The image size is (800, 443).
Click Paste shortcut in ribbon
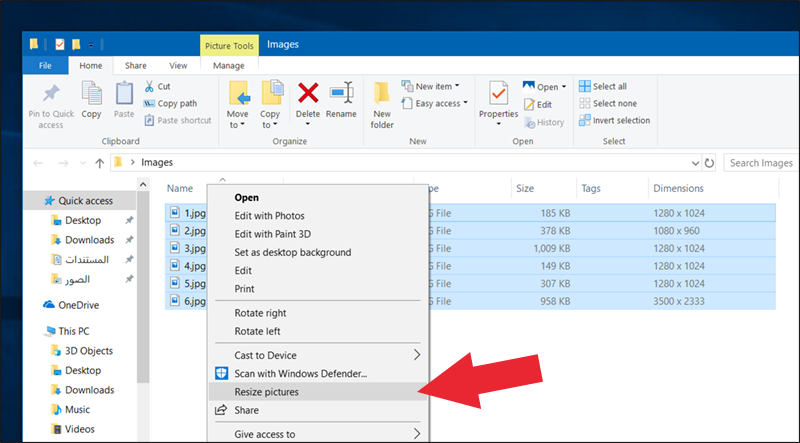click(178, 120)
